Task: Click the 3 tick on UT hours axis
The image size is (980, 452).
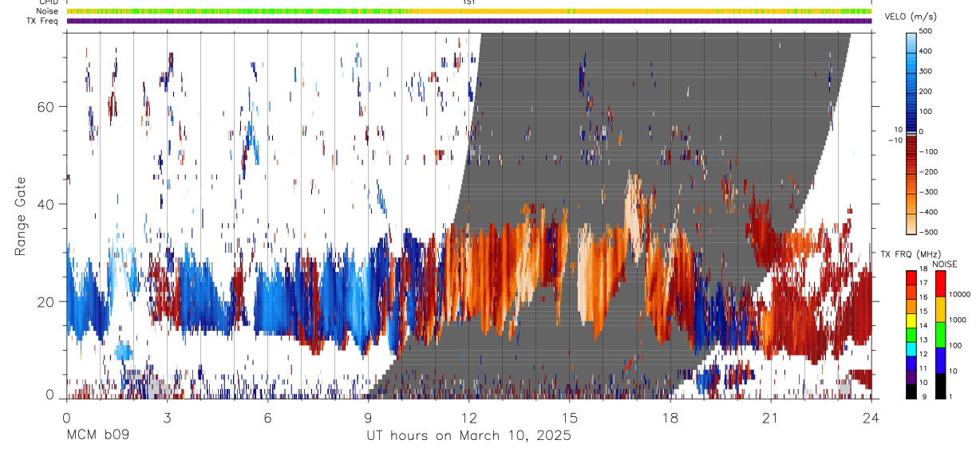Action: click(167, 417)
